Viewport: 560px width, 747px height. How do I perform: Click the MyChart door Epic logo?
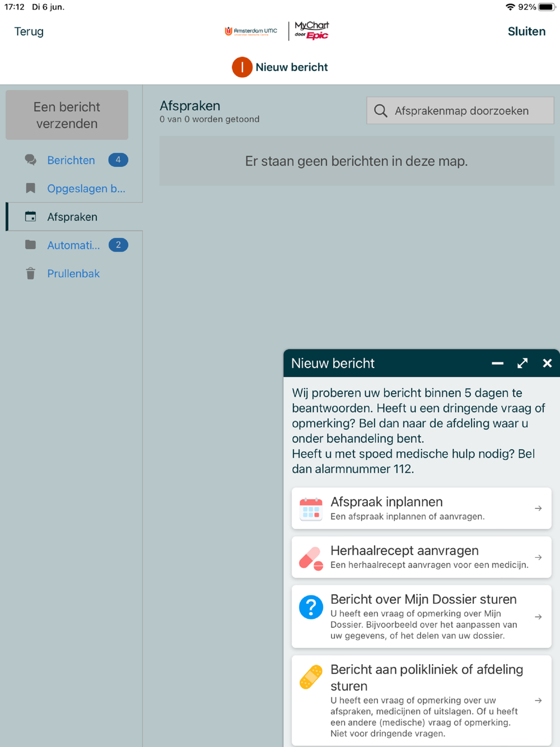[311, 31]
